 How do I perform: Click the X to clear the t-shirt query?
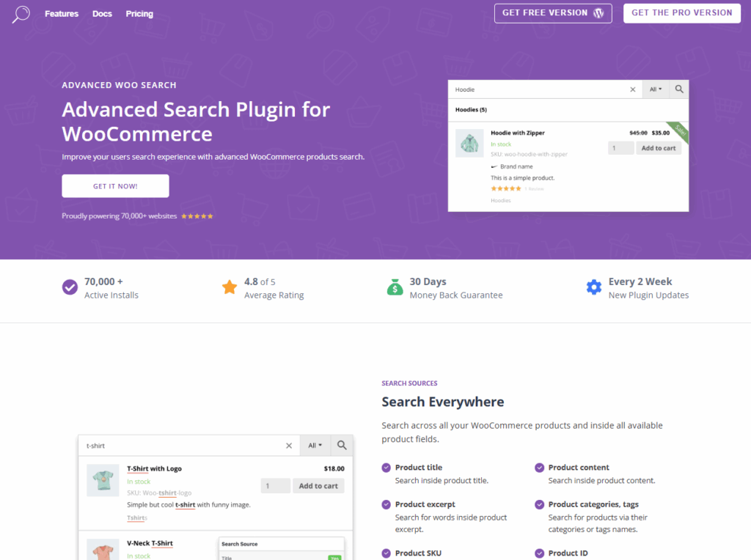click(289, 445)
